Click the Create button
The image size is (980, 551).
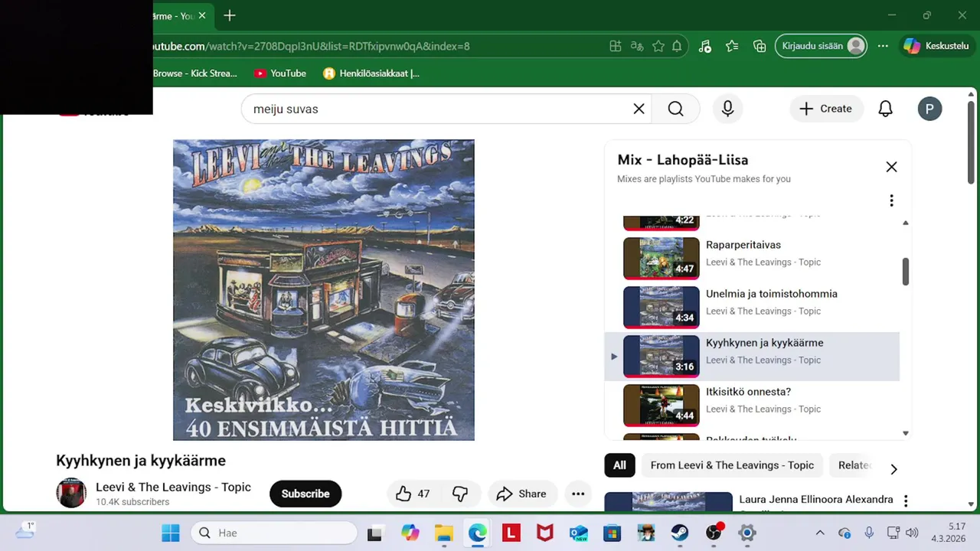(x=825, y=109)
